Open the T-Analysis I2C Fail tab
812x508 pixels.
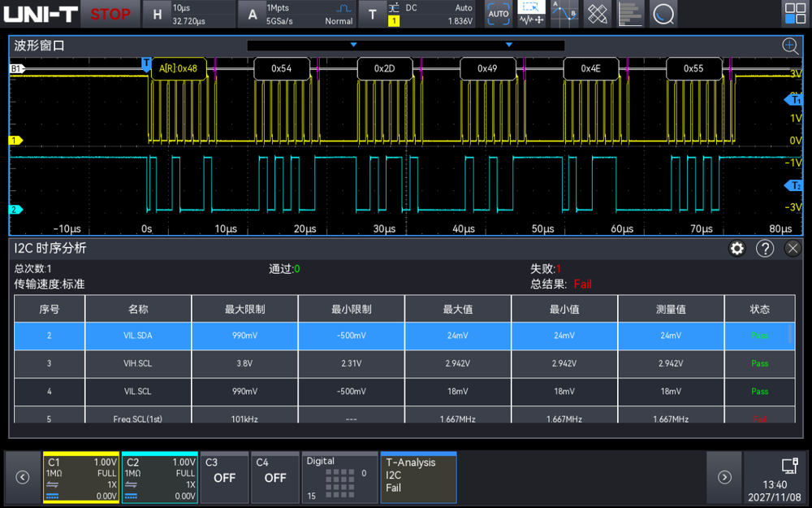click(x=418, y=477)
